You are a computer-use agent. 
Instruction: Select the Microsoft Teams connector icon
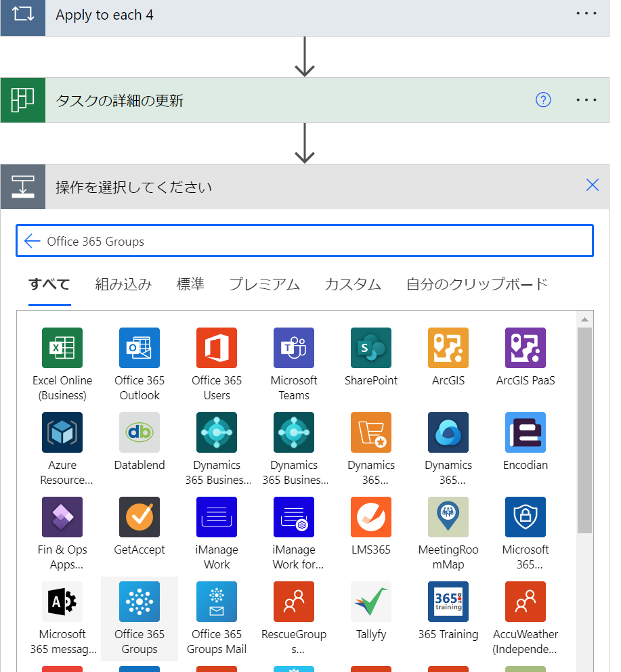(x=294, y=348)
